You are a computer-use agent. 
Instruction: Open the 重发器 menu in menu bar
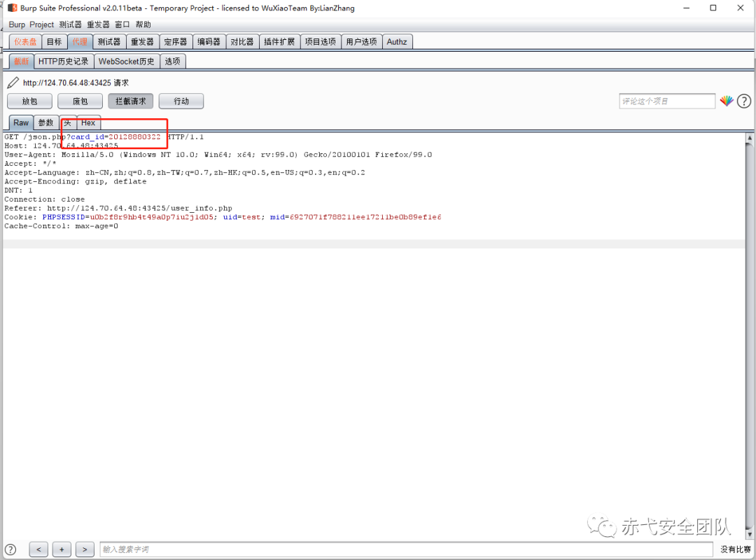pyautogui.click(x=99, y=24)
